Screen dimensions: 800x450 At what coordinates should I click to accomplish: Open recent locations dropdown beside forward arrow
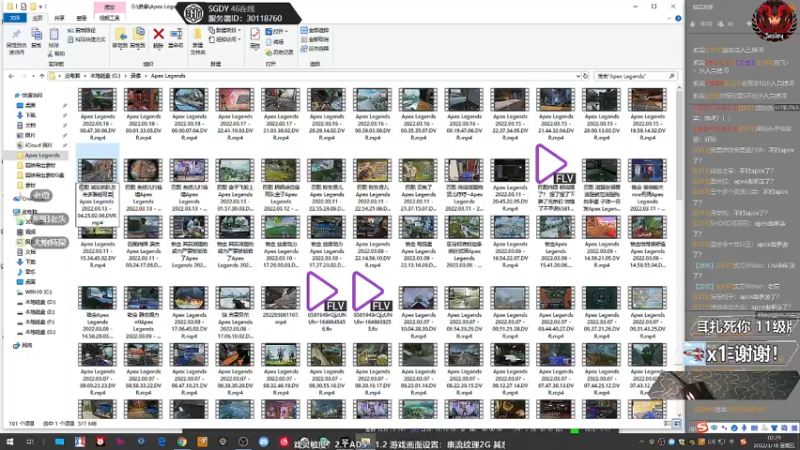[33, 76]
